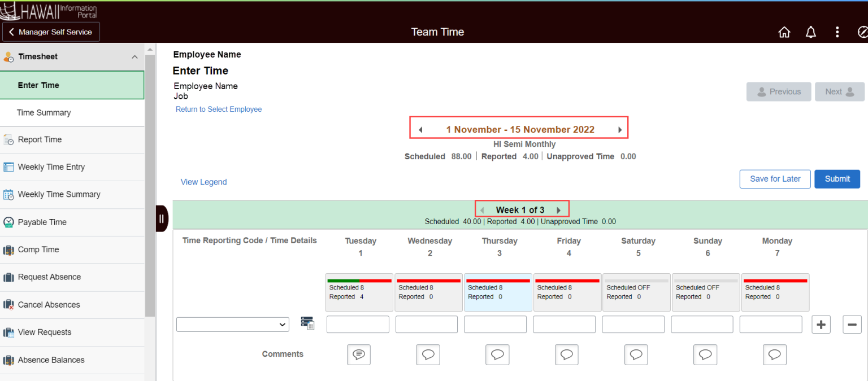This screenshot has width=868, height=381.
Task: Go to previous week with left week arrow
Action: (481, 209)
